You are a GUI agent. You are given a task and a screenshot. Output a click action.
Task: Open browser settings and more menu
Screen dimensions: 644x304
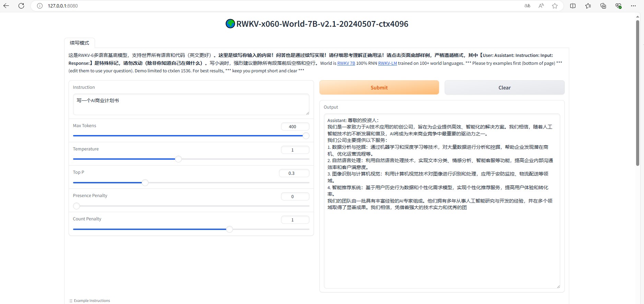pos(633,6)
